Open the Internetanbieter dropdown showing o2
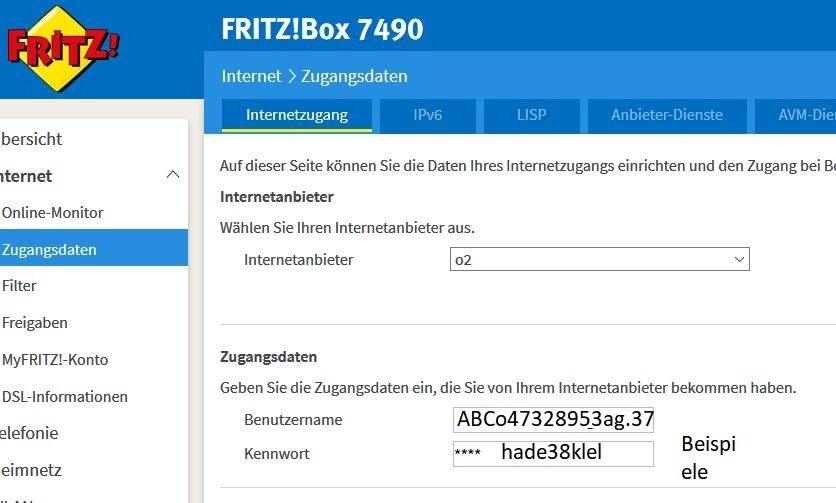The image size is (836, 503). coord(600,259)
